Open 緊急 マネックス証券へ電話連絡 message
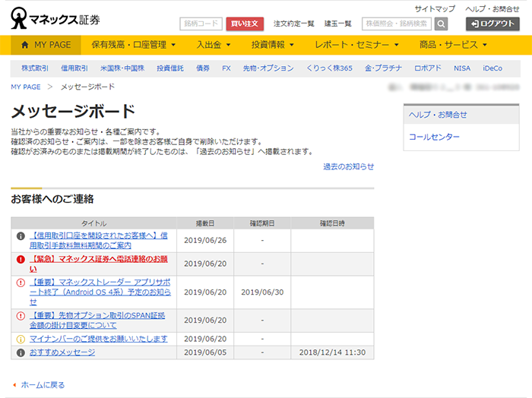532x398 pixels. pos(98,264)
